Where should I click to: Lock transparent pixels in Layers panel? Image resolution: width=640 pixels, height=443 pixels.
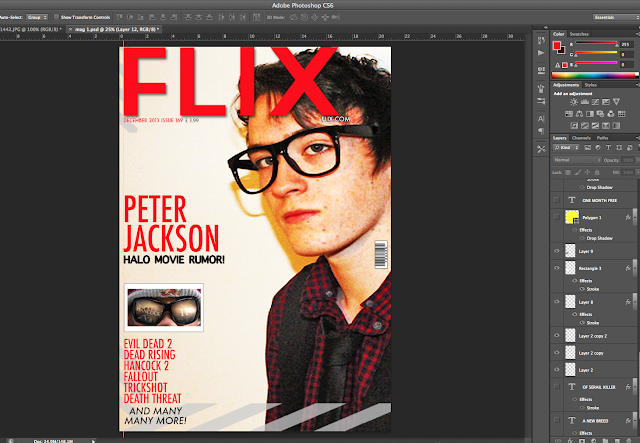[568, 172]
